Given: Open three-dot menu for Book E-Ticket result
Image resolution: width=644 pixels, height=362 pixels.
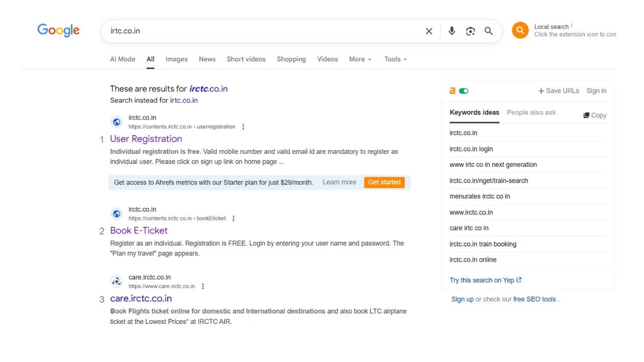Looking at the screenshot, I should tap(233, 219).
